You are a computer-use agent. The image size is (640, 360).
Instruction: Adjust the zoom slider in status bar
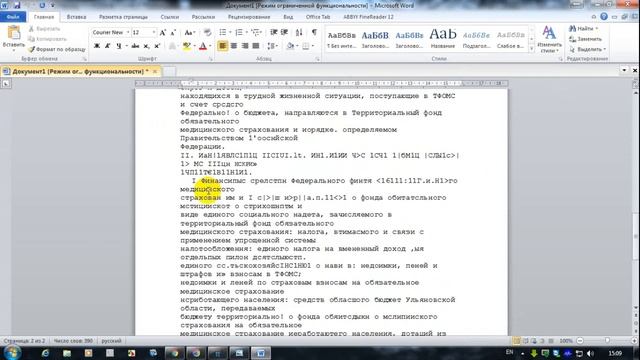(607, 341)
